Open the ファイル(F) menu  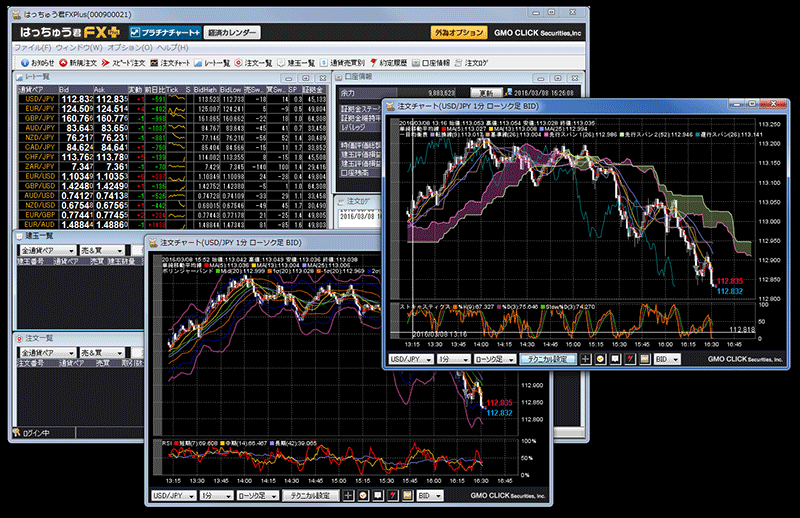point(32,48)
